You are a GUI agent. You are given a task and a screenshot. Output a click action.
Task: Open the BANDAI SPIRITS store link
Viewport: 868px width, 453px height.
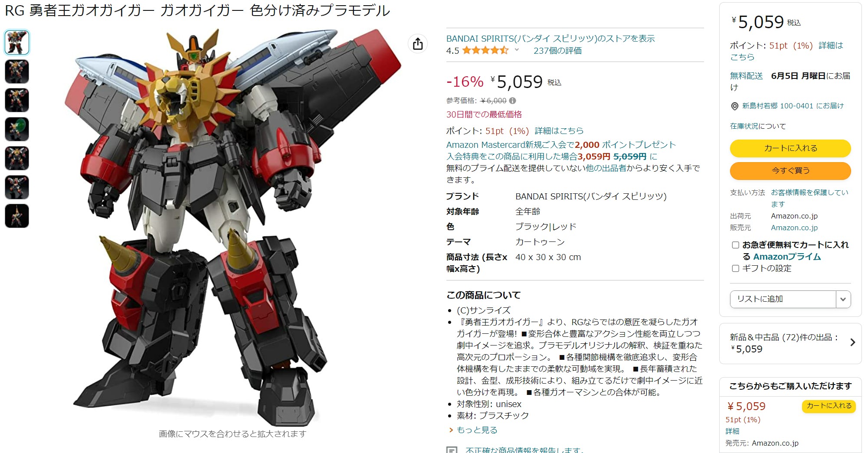[x=550, y=39]
